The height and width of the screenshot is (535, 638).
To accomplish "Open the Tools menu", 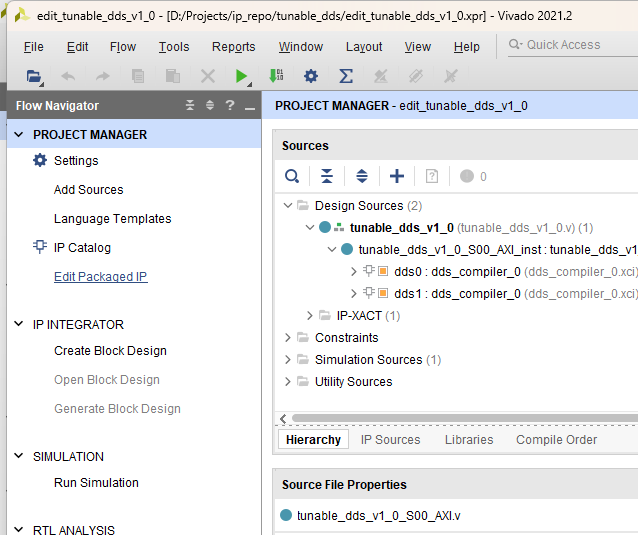I will pos(174,47).
